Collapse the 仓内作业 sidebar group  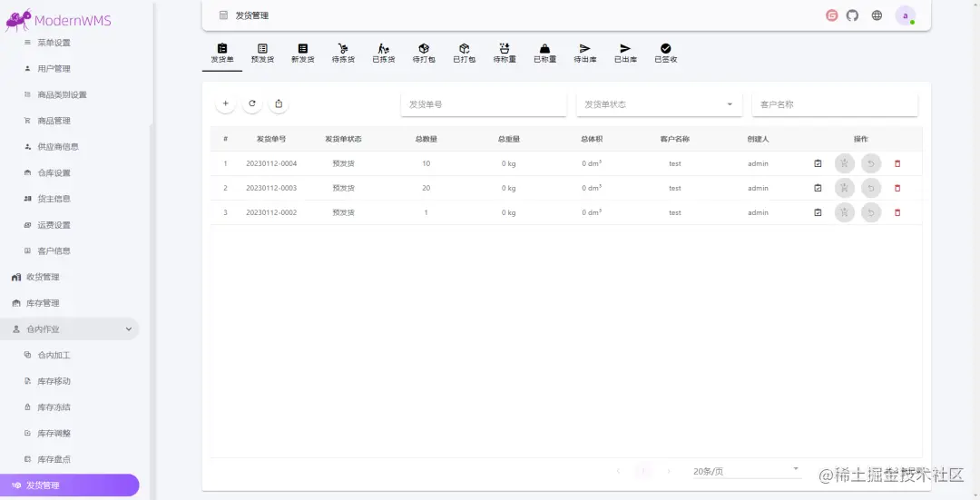pos(69,329)
